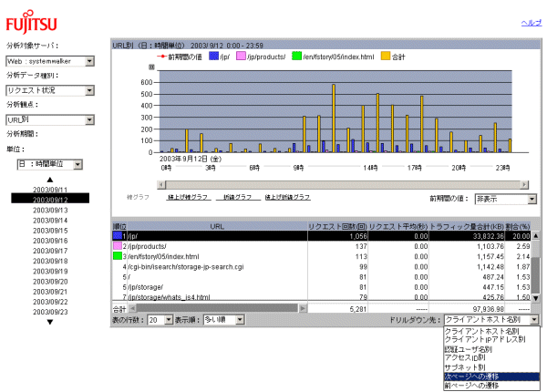This screenshot has width=547, height=392.
Task: Click the yellow 合計 legend swatch
Action: pyautogui.click(x=386, y=56)
